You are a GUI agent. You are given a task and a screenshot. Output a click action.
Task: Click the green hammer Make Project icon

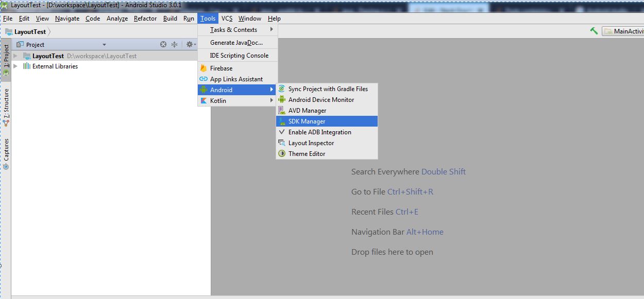coord(594,31)
